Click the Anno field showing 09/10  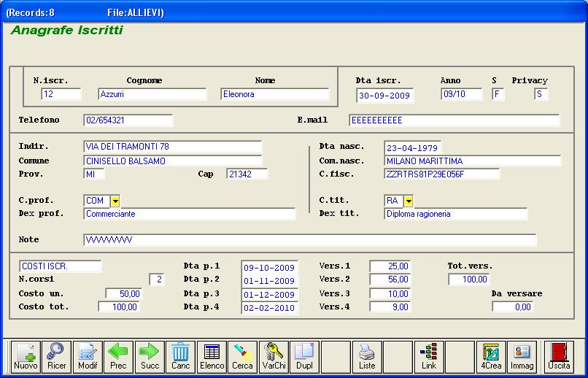click(x=462, y=94)
